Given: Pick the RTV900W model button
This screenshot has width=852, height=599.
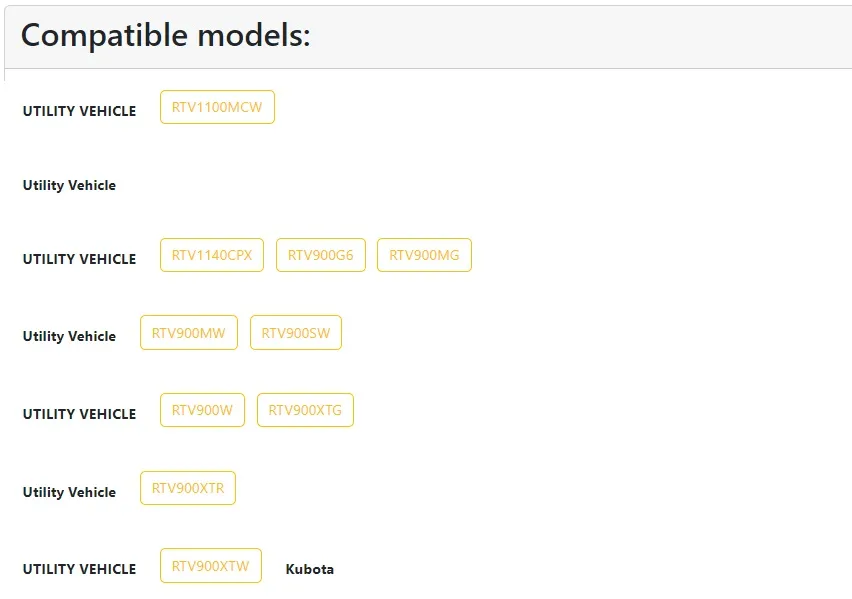Looking at the screenshot, I should [202, 410].
